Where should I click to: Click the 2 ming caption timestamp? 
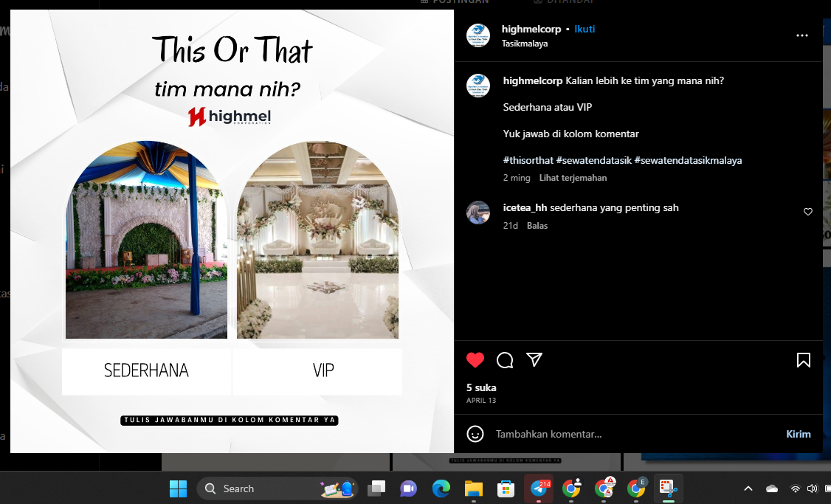point(517,178)
